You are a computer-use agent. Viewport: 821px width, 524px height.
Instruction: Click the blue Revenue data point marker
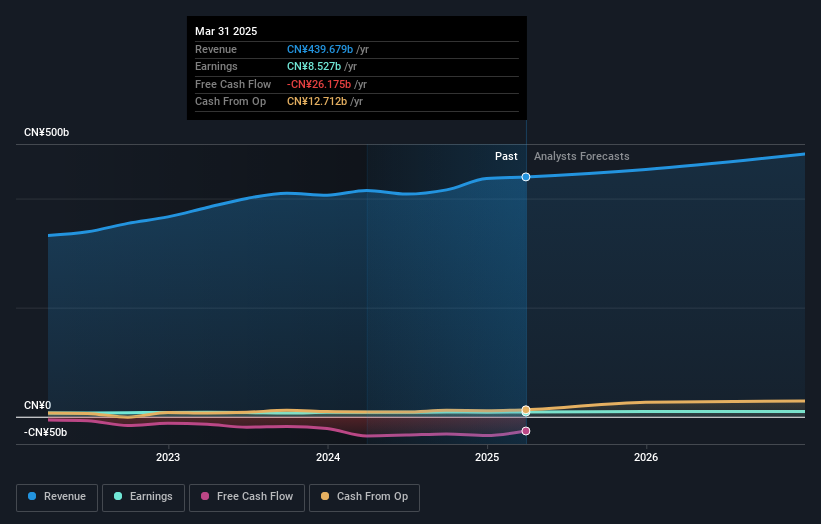526,177
